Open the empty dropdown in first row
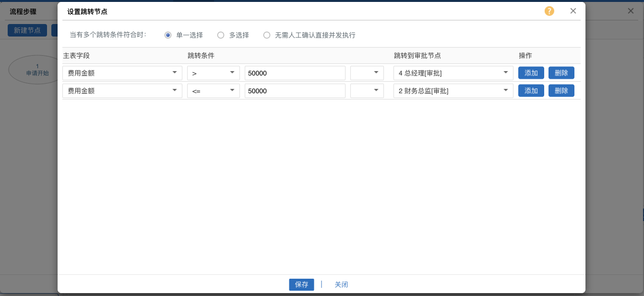This screenshot has height=296, width=644. [367, 73]
